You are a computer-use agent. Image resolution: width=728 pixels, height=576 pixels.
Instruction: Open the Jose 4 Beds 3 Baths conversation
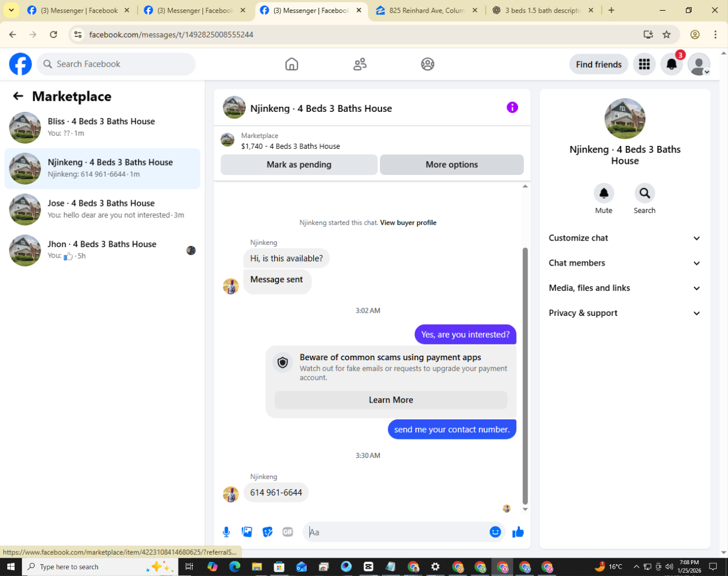[x=102, y=209]
